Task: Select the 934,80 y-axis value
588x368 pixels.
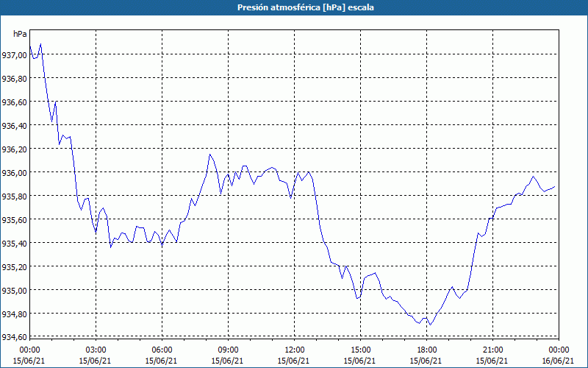Action: (14, 314)
